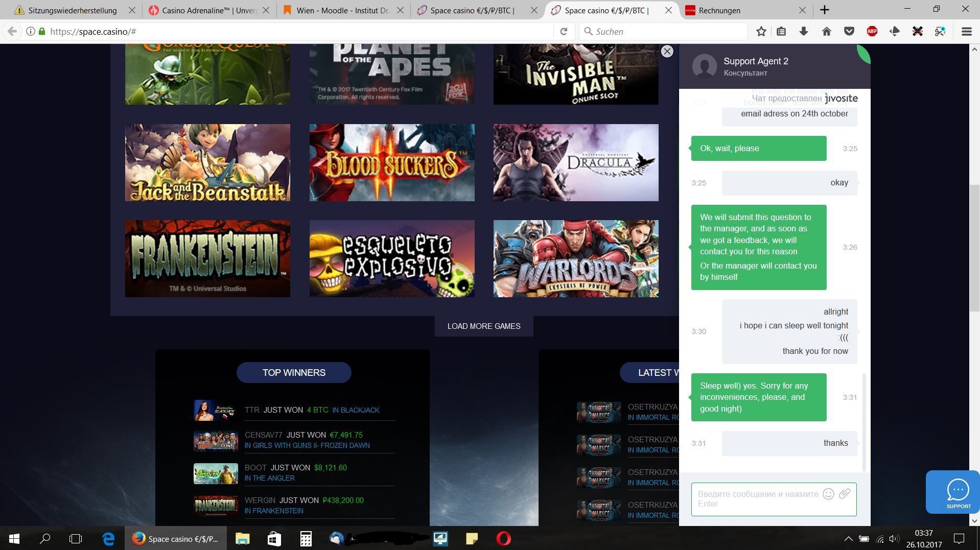This screenshot has width=980, height=550.
Task: Go to the Firefox home page icon
Action: point(826,32)
